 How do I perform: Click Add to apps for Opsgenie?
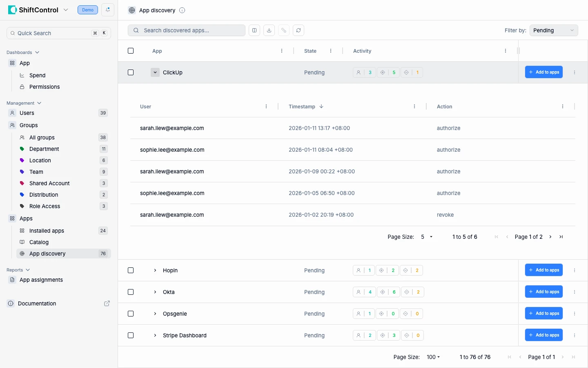click(543, 313)
